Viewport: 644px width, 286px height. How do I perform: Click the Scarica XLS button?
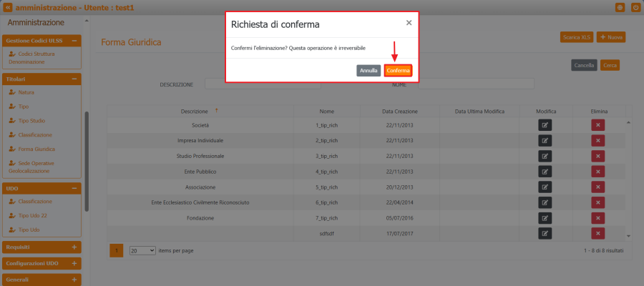576,37
